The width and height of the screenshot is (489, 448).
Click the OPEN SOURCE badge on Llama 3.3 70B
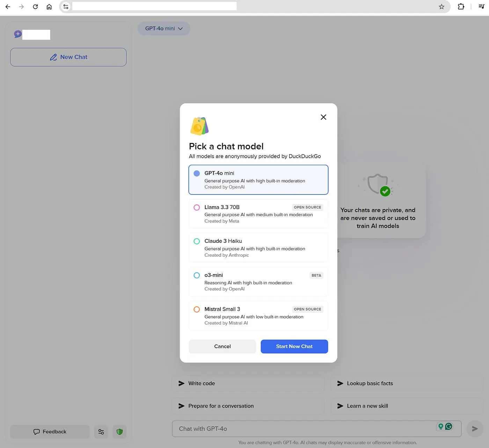pyautogui.click(x=307, y=207)
